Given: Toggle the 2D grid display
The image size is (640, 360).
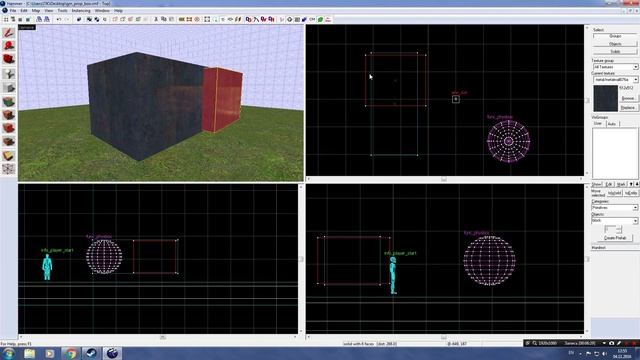Looking at the screenshot, I should click(6, 19).
